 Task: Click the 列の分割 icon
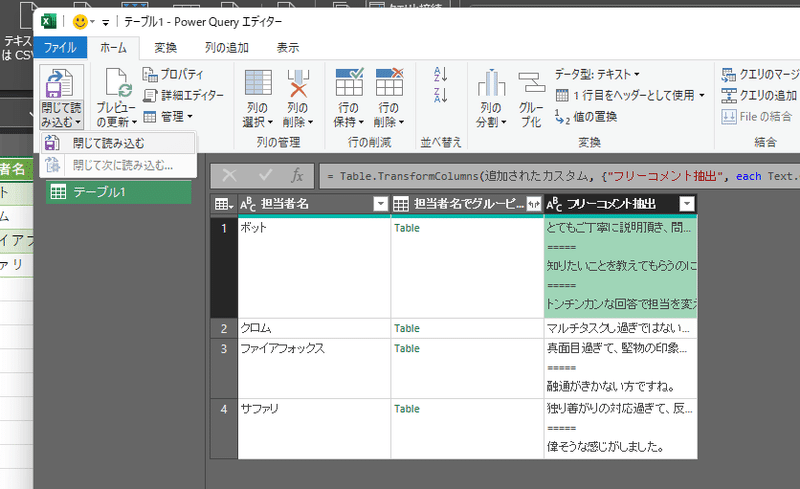tap(491, 83)
